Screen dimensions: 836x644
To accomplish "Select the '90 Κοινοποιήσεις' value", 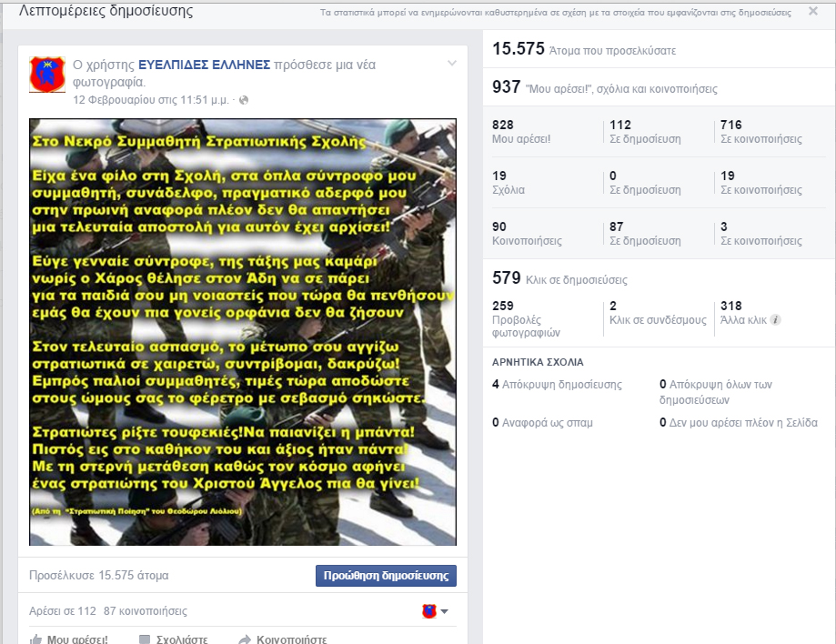I will tap(527, 234).
